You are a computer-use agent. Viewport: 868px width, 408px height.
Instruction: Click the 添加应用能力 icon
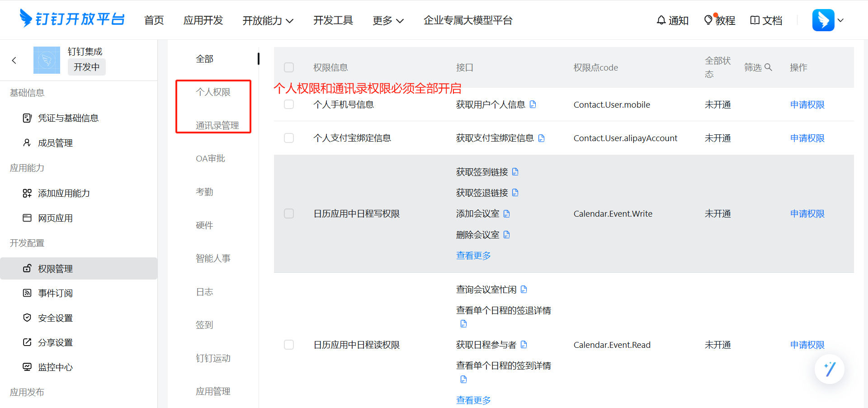27,193
